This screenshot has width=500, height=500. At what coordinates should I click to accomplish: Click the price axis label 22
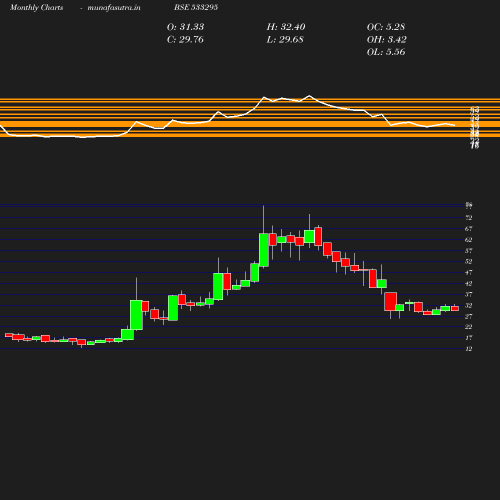click(469, 327)
